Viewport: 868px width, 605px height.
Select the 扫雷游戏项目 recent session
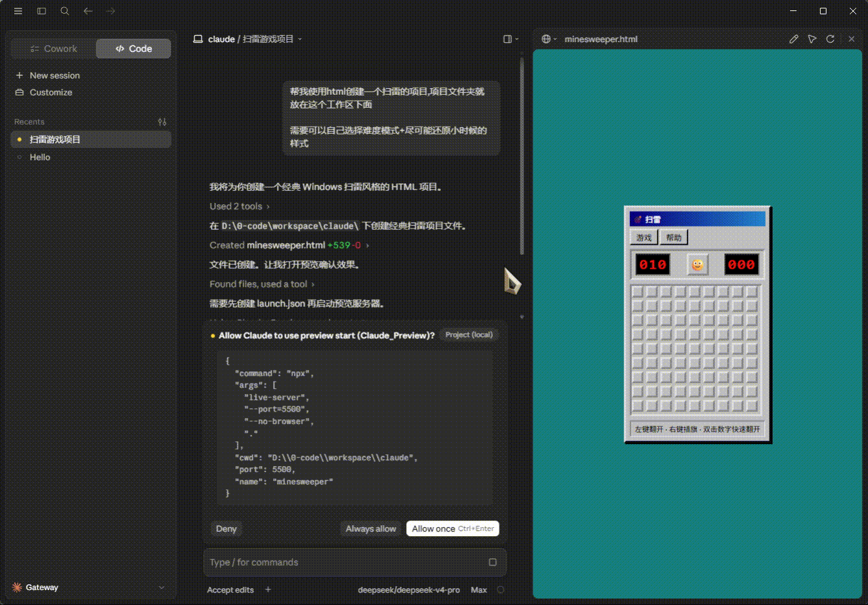(91, 140)
